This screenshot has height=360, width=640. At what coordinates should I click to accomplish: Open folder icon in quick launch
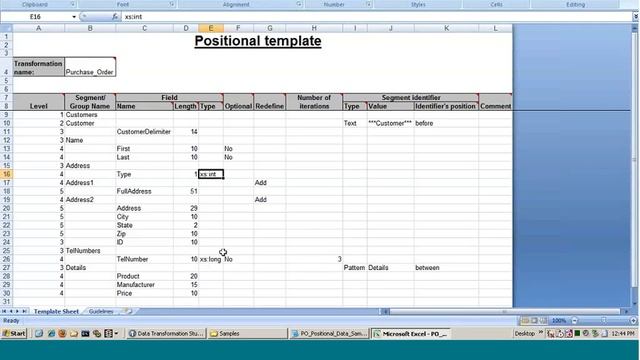[73, 333]
